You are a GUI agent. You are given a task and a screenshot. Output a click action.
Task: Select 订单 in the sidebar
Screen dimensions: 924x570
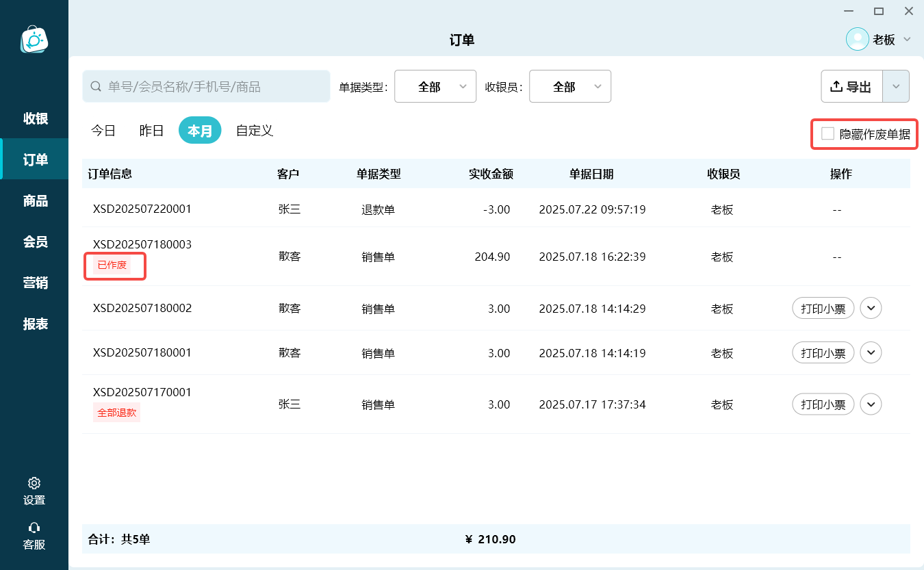click(x=35, y=159)
